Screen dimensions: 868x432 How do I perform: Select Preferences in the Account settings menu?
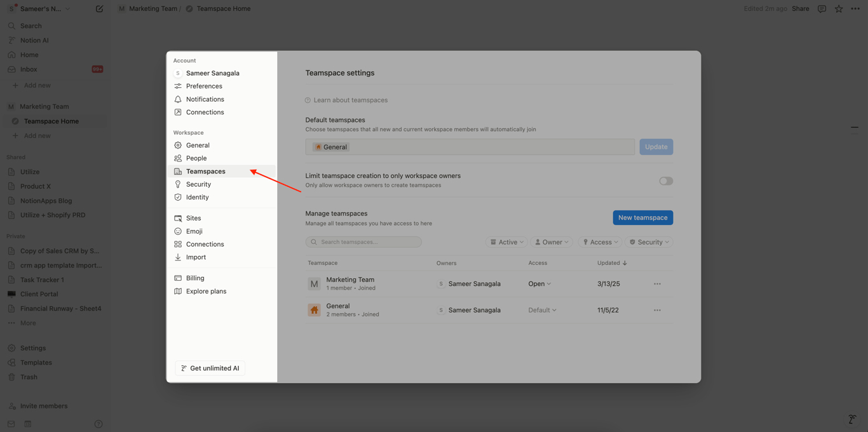point(204,86)
